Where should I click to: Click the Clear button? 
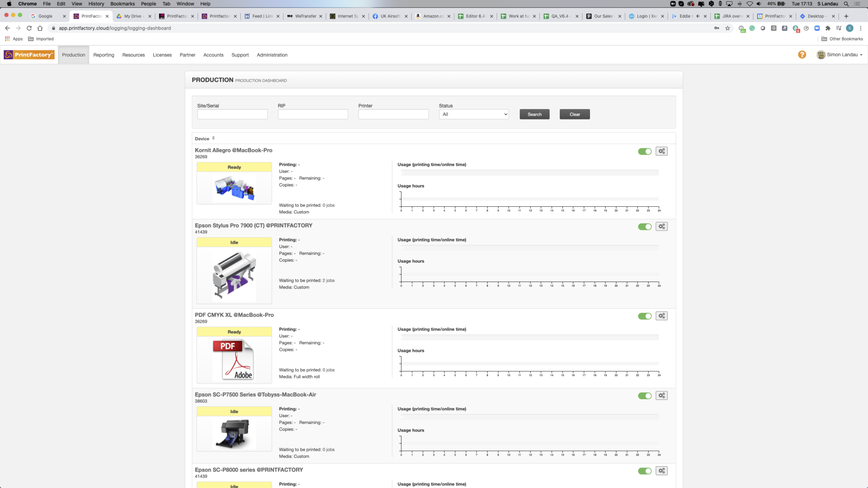point(574,114)
